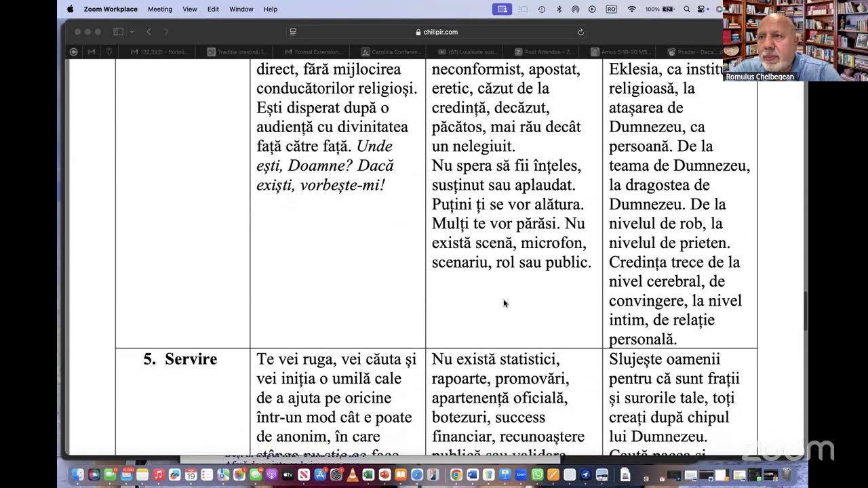Open AirDrop status icon in menu bar
The width and height of the screenshot is (868, 488).
coord(575,9)
